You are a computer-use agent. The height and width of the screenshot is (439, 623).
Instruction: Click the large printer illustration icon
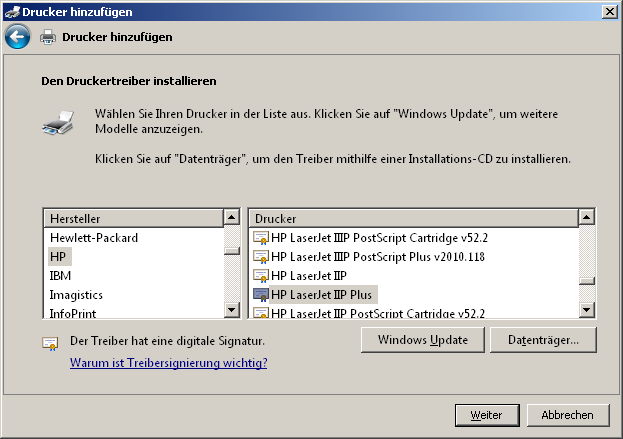click(x=58, y=122)
